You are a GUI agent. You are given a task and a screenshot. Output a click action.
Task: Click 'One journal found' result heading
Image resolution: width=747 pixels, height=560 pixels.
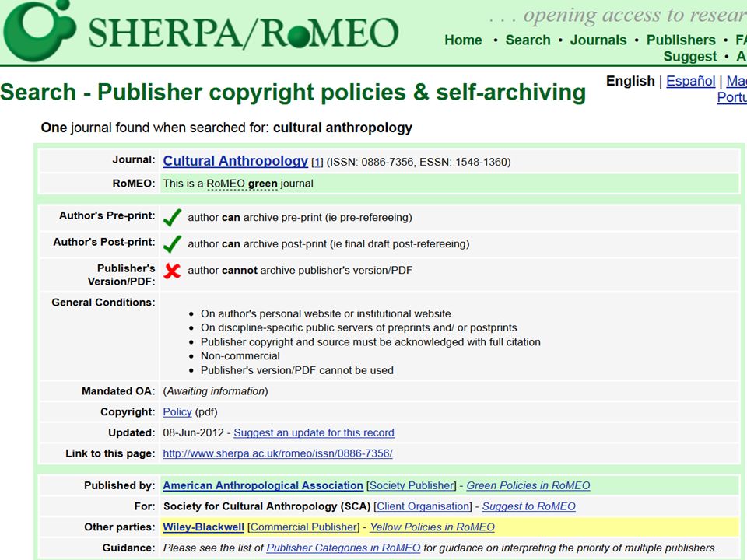point(226,128)
